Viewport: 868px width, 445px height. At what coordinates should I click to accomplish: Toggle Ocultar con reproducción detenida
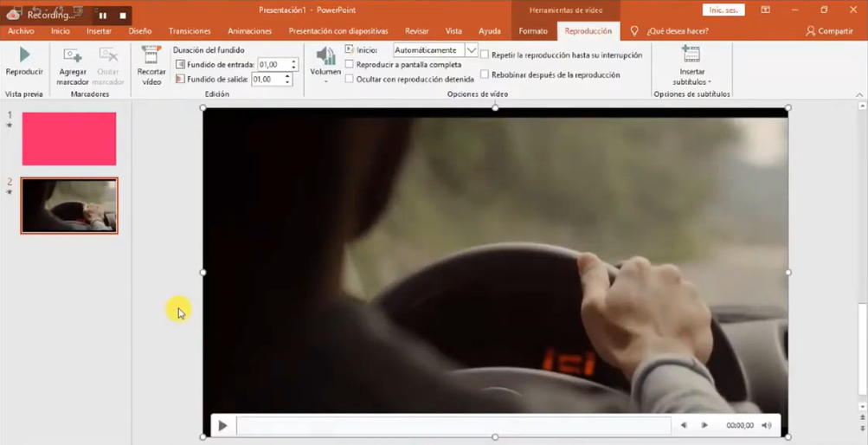[x=350, y=79]
